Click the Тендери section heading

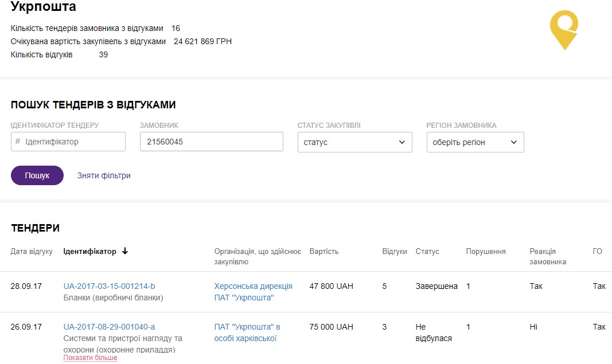tap(35, 228)
